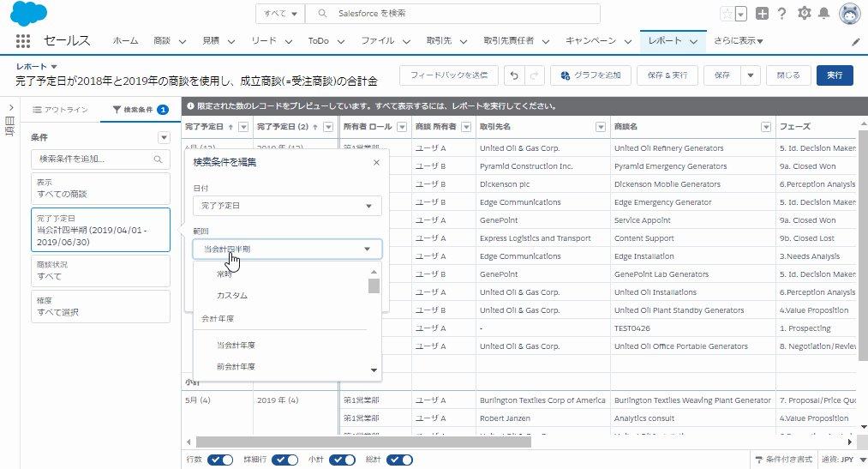
Task: Click the range list scrollbar thumb
Action: 374,286
